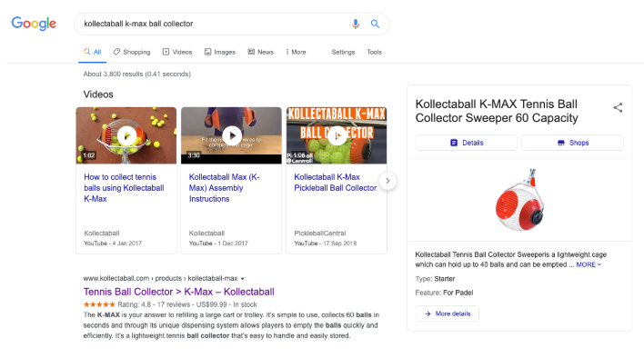
Task: Switch to the Videos tab
Action: click(177, 52)
